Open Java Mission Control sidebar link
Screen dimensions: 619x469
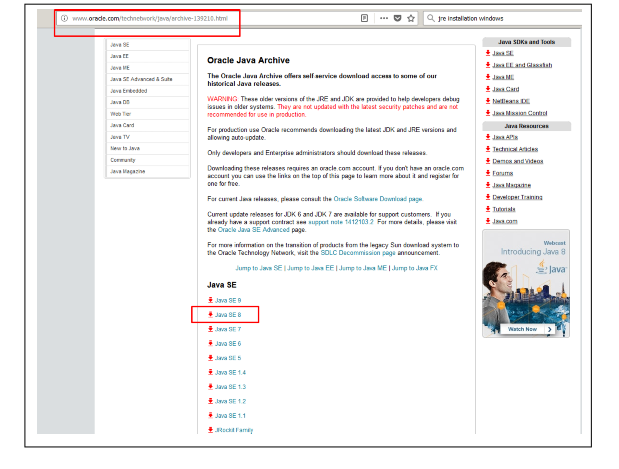(520, 113)
